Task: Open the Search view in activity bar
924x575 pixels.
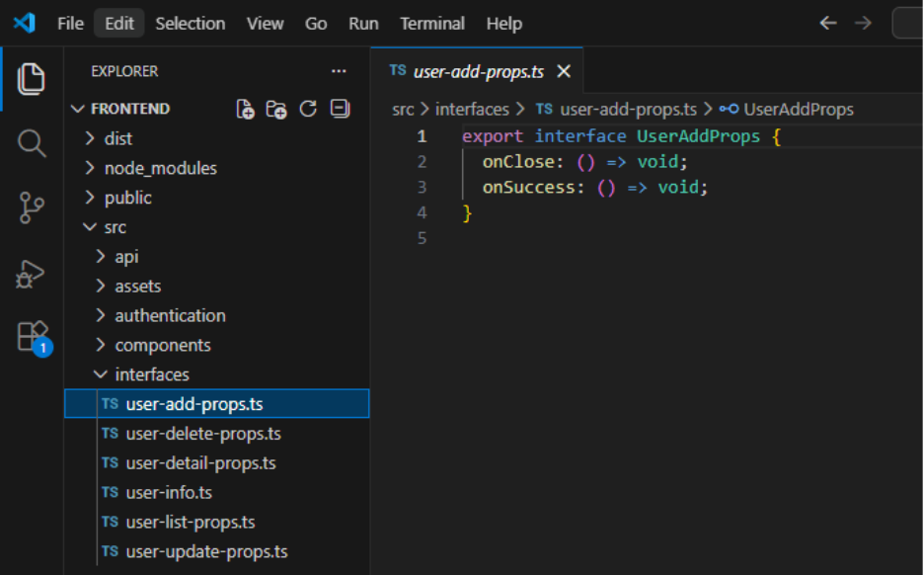Action: [32, 143]
